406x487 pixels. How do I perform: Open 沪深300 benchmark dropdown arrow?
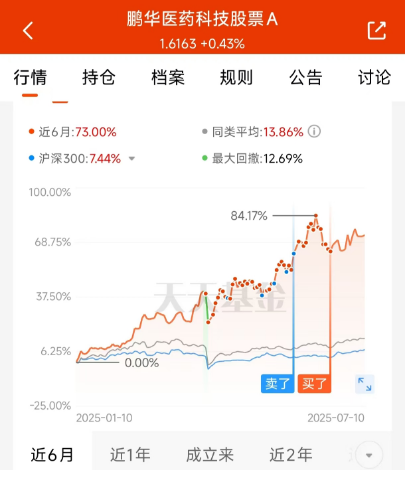coord(132,159)
